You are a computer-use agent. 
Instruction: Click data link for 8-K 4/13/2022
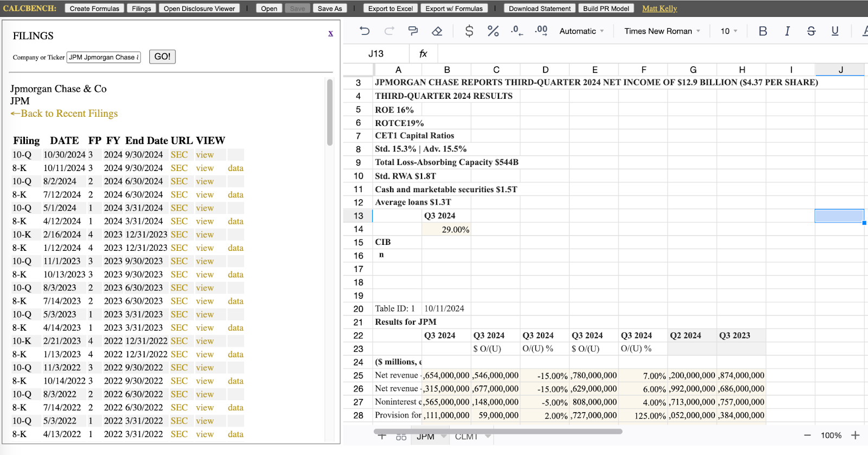(x=235, y=434)
